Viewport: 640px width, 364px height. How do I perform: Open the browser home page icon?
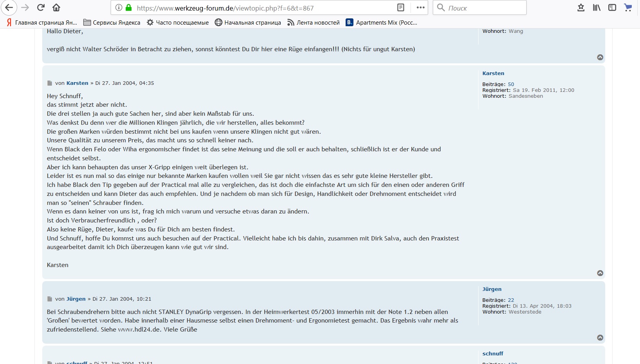pos(56,7)
